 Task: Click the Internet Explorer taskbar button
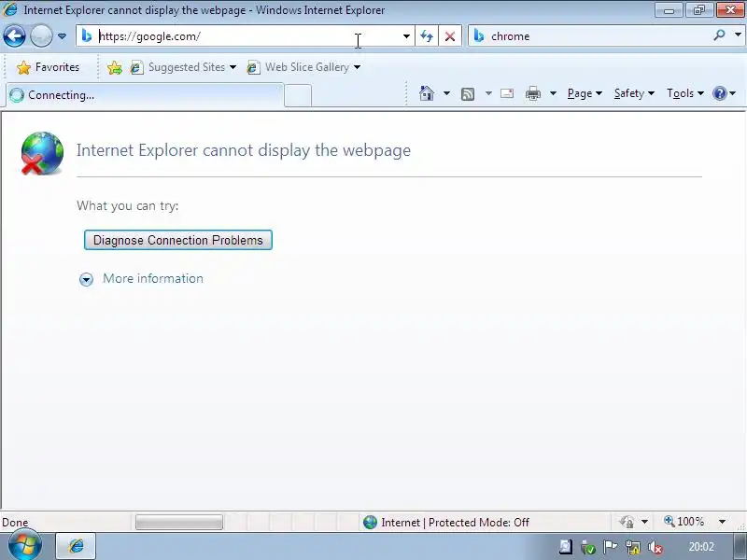click(76, 546)
